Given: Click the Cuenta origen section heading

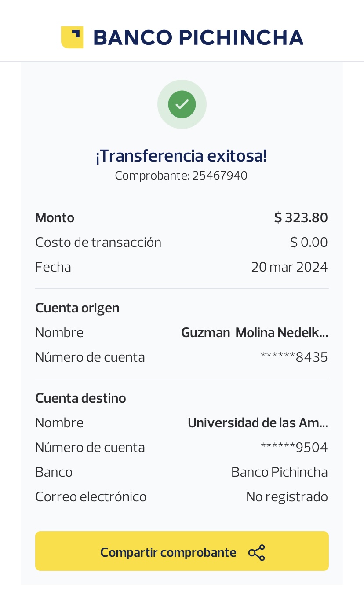Looking at the screenshot, I should pyautogui.click(x=77, y=308).
